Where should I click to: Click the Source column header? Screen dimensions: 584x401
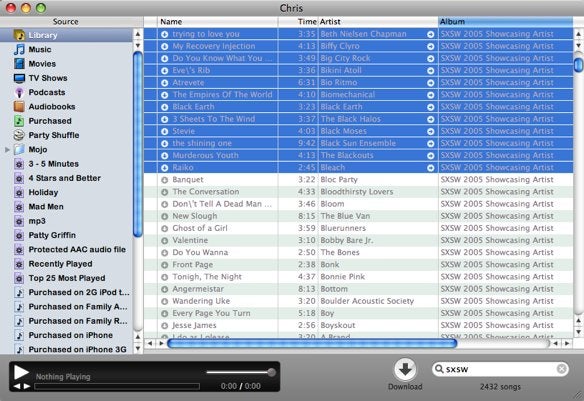(66, 22)
